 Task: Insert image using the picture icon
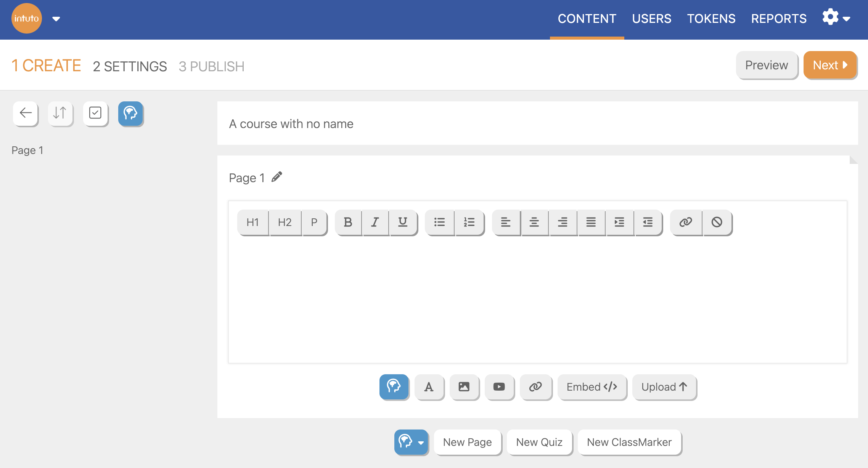pos(464,387)
